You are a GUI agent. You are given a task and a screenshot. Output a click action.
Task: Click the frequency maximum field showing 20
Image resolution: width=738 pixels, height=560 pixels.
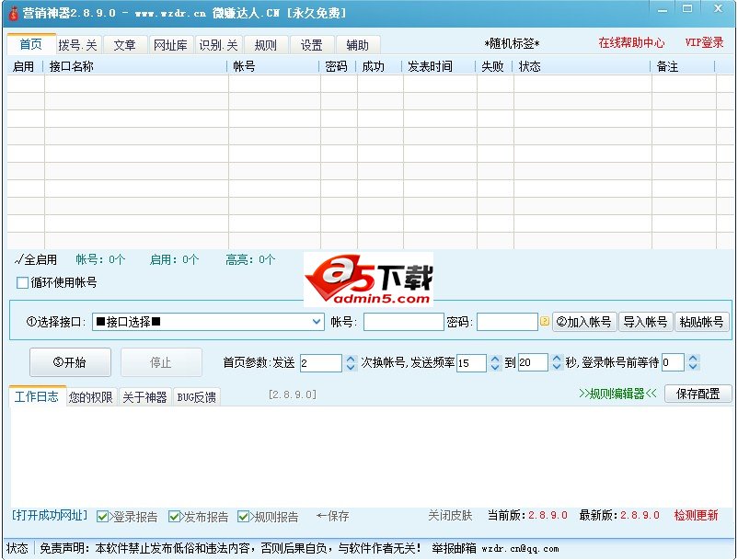coord(533,362)
